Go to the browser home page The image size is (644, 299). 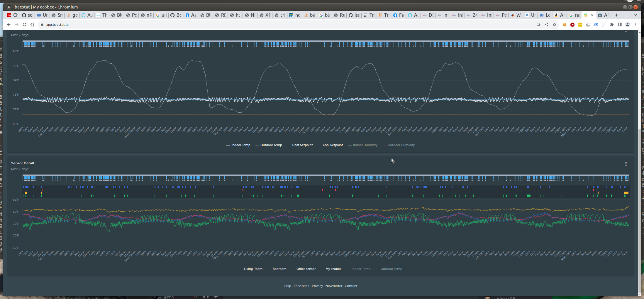coord(33,25)
